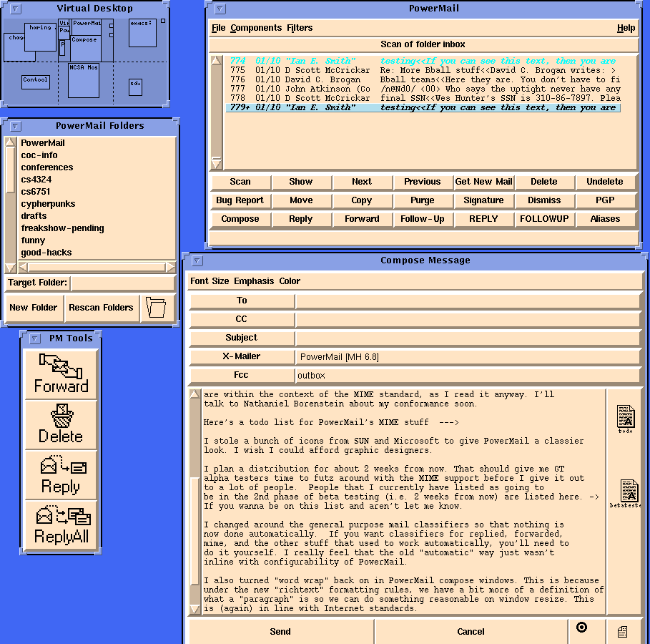
Task: Open the Font Size menu in Compose Message
Action: (210, 281)
